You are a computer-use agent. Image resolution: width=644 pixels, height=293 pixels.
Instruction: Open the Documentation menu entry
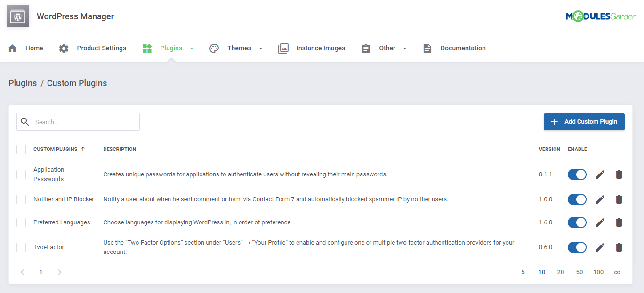click(463, 48)
